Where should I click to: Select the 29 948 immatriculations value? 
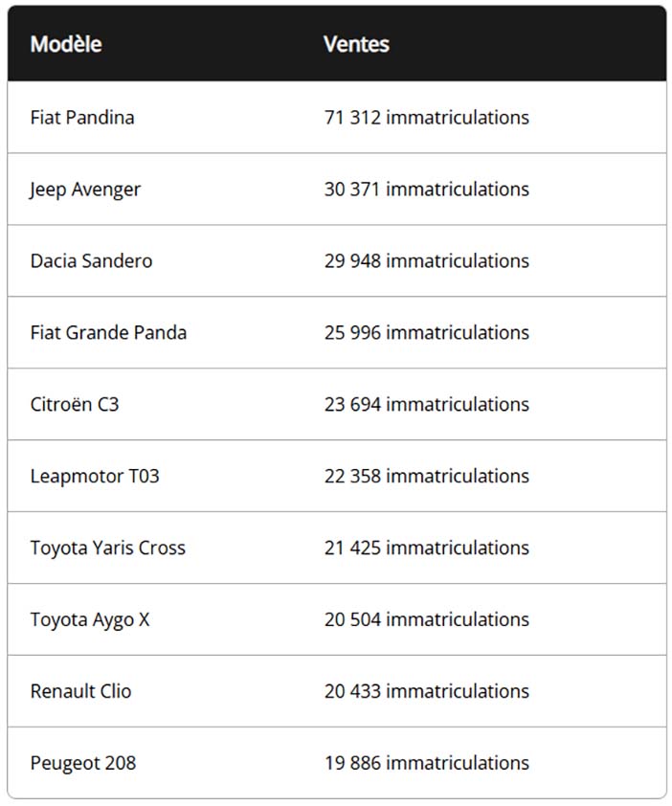click(x=426, y=260)
